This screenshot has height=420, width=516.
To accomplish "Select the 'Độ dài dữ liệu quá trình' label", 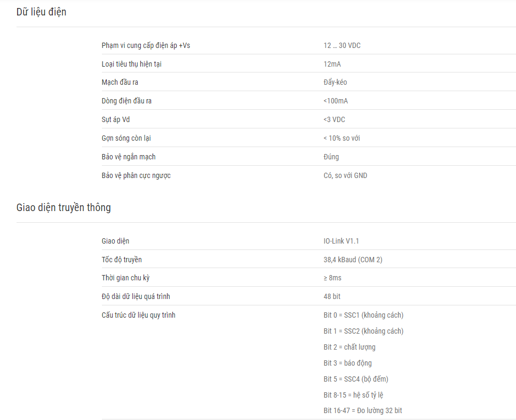I will click(x=136, y=296).
